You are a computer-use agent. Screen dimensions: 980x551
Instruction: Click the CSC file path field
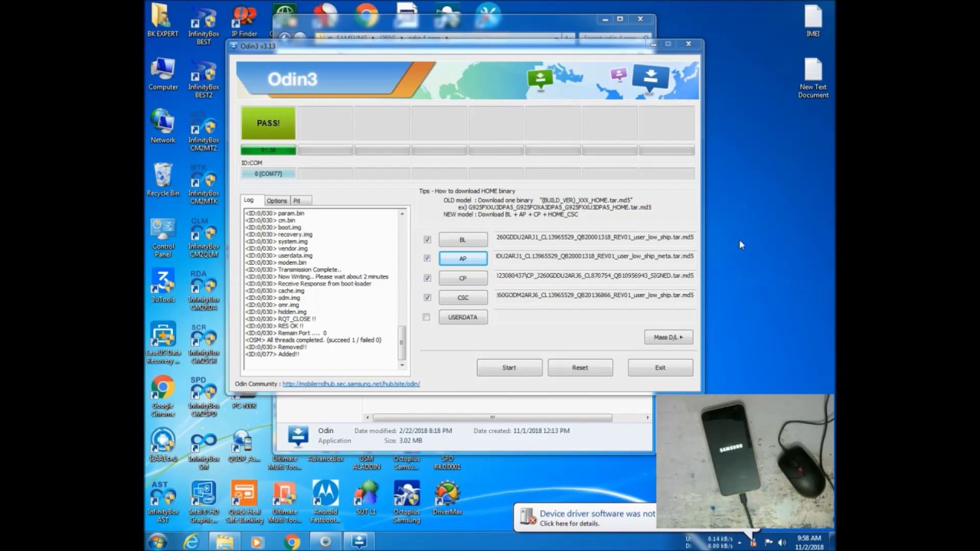click(x=595, y=295)
